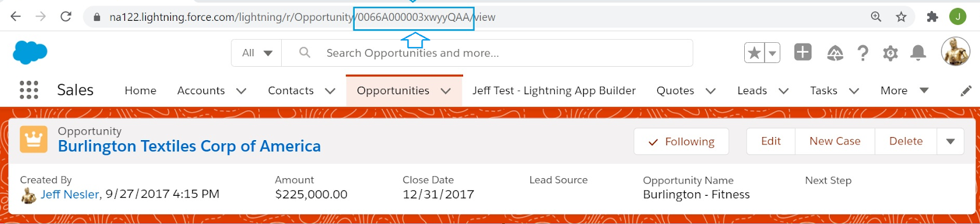Click the favorites star icon
980x224 pixels.
755,53
